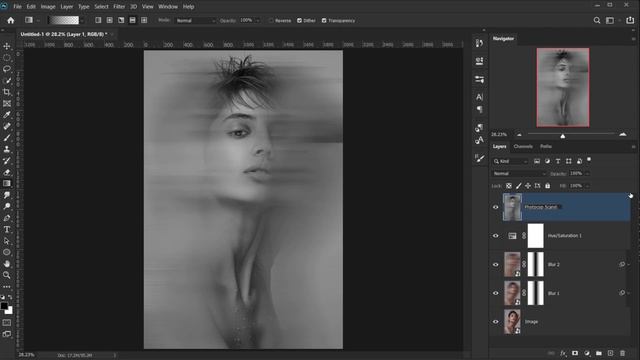The width and height of the screenshot is (640, 360).
Task: Select the Move tool
Action: (7, 46)
